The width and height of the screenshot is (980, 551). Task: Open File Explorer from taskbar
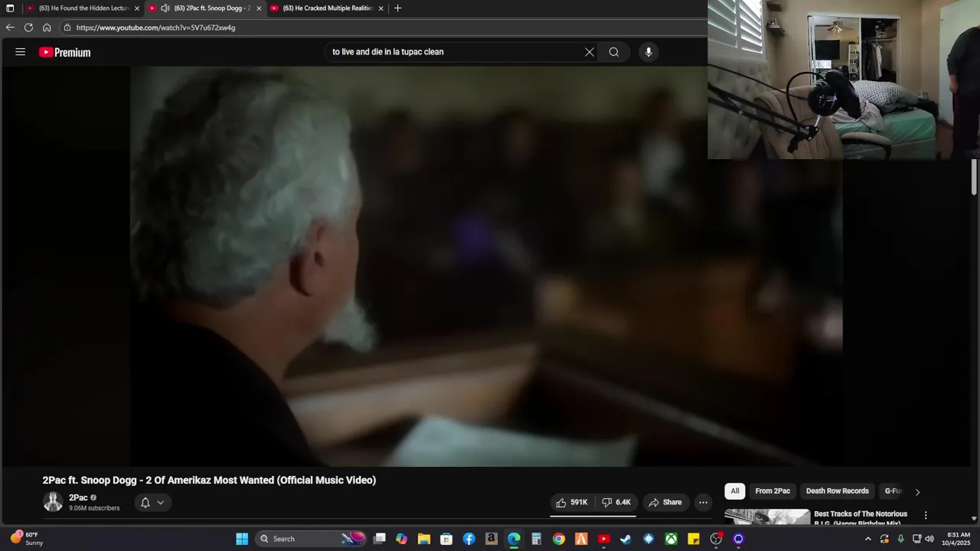pyautogui.click(x=424, y=539)
